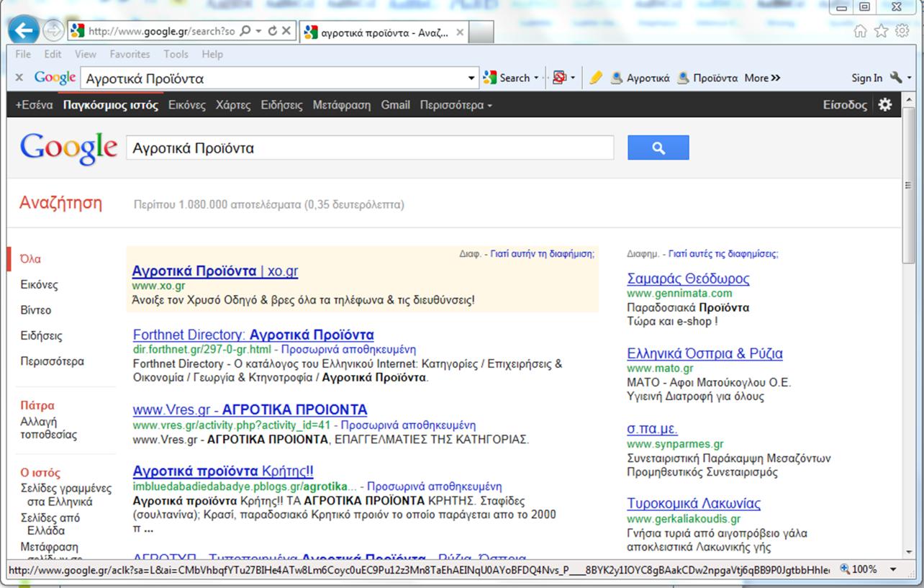Open IE Tools gear icon
This screenshot has width=924, height=588.
click(902, 31)
